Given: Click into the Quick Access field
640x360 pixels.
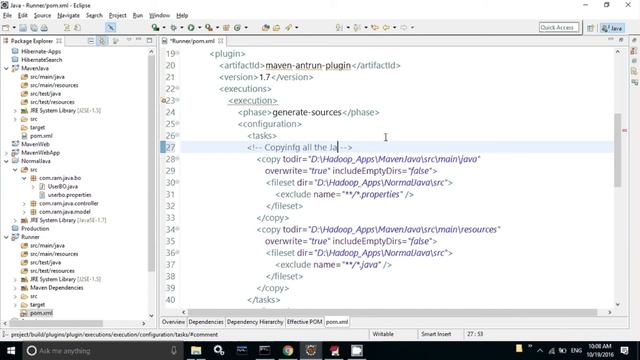Looking at the screenshot, I should (559, 27).
